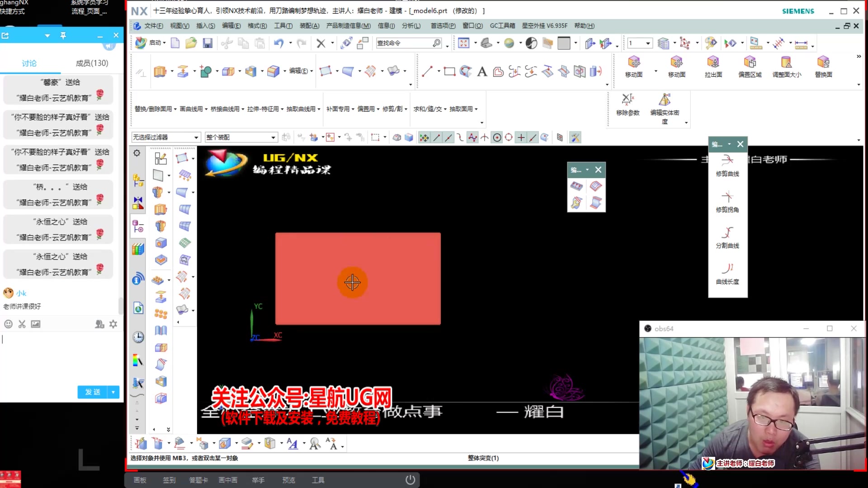Switch to the 成员(130) tab
Screen dimensions: 868x488
coord(92,63)
